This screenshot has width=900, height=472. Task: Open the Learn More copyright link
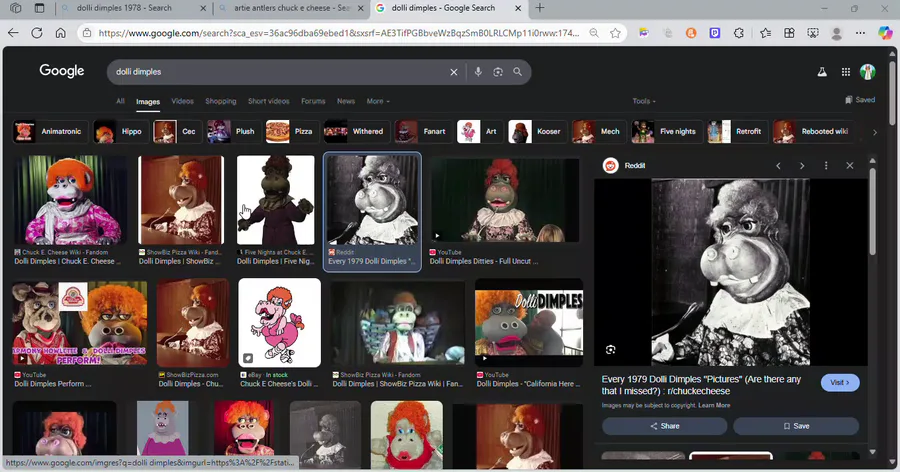point(714,405)
